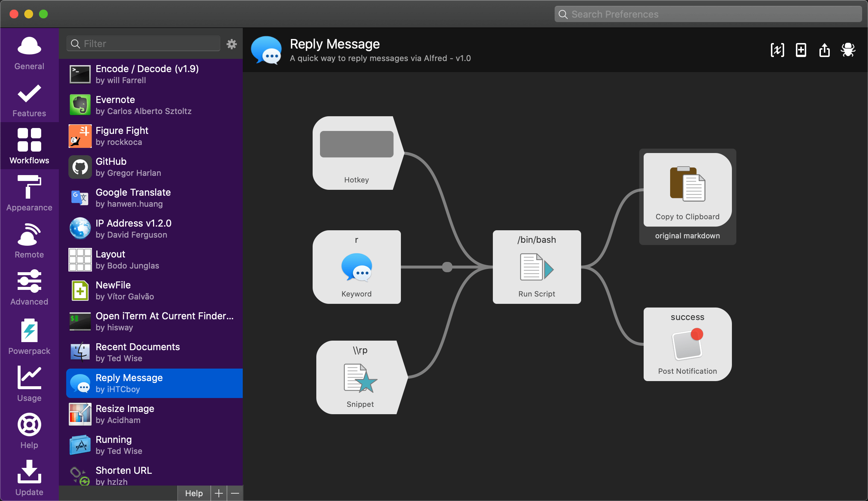The image size is (868, 501).
Task: Click the workflow description subtitle text
Action: [x=380, y=58]
